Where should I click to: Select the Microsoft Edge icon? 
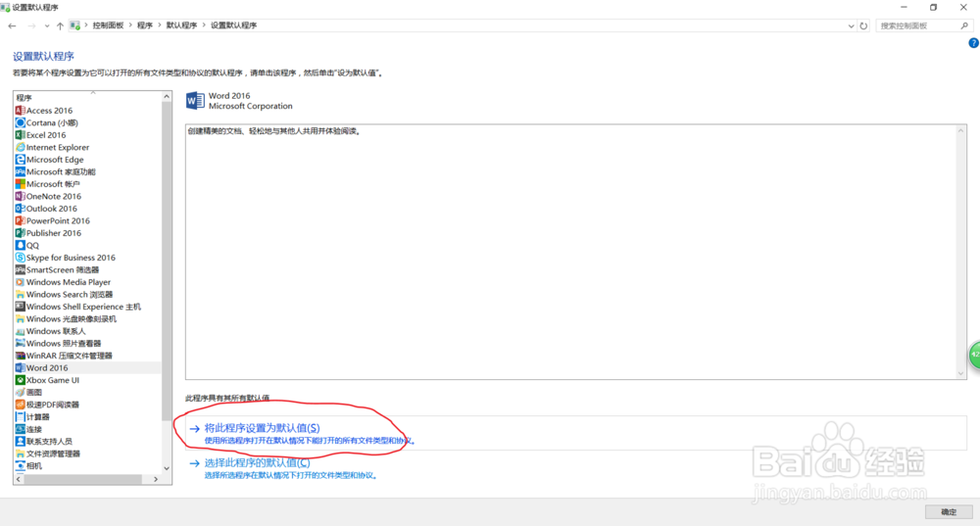click(20, 160)
